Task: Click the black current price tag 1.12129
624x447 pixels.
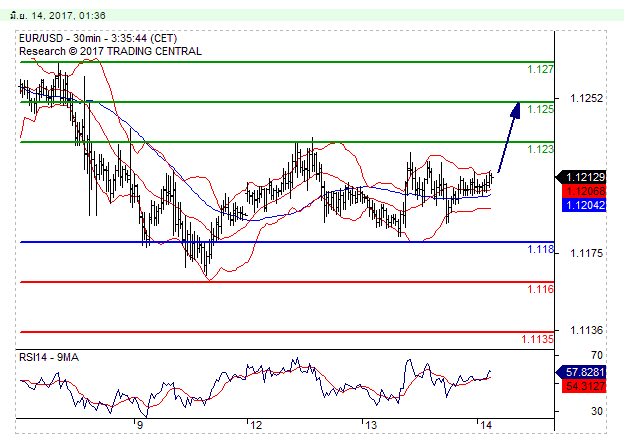Action: click(x=581, y=177)
